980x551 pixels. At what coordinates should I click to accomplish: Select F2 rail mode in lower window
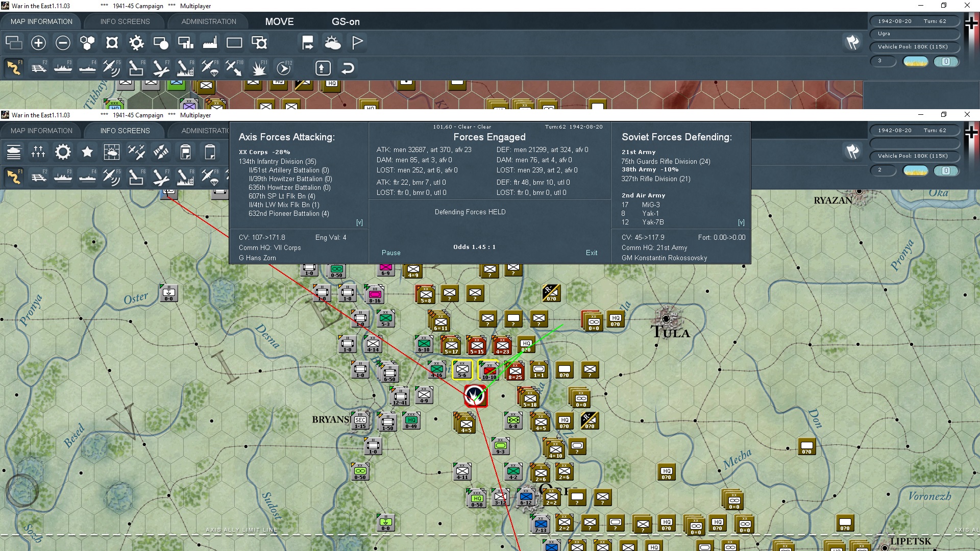tap(39, 177)
